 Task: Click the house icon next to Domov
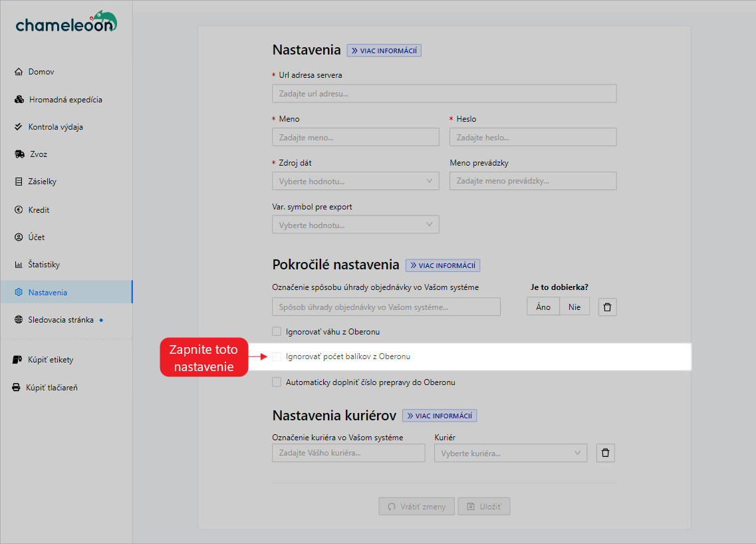(19, 72)
